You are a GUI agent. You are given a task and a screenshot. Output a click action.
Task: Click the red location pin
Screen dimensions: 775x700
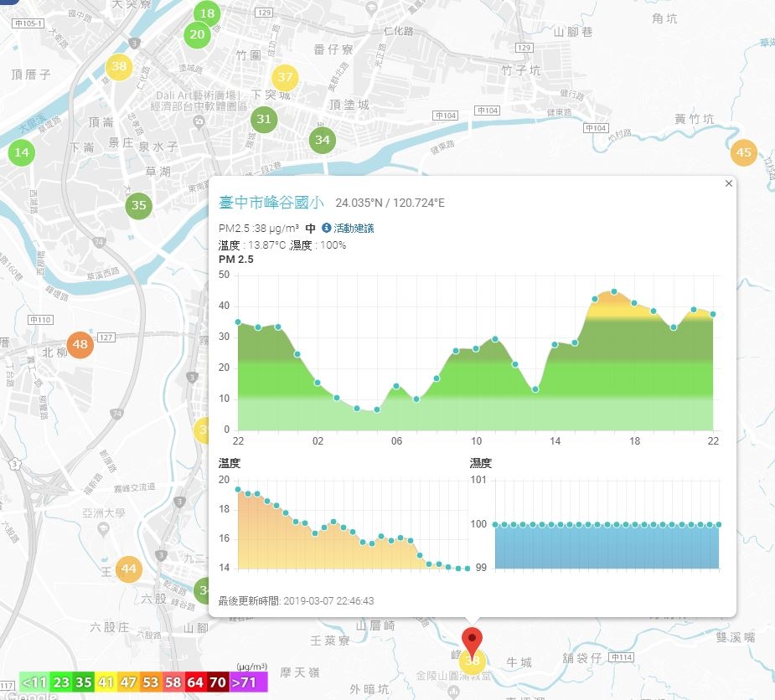pyautogui.click(x=472, y=642)
